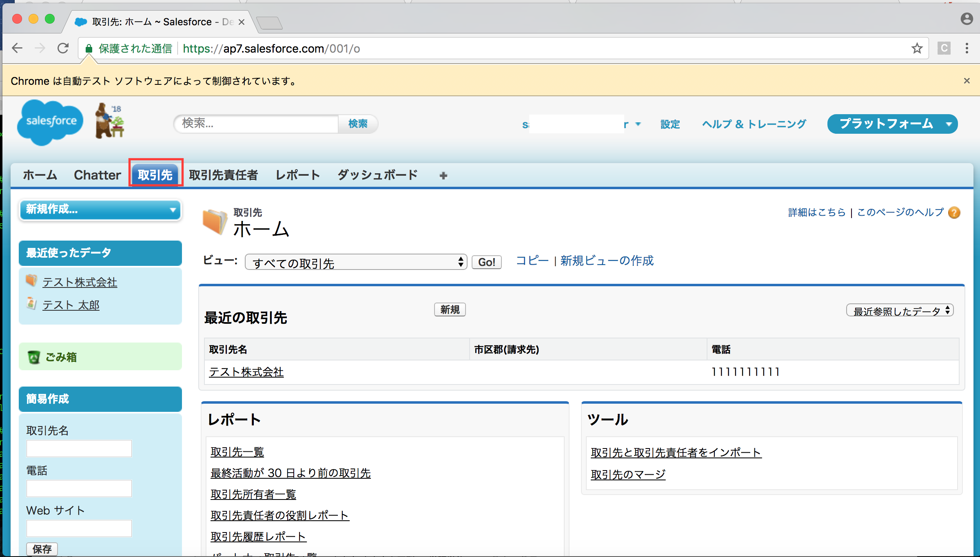This screenshot has height=557, width=980.
Task: Click the browser address bar URL
Action: pos(271,49)
